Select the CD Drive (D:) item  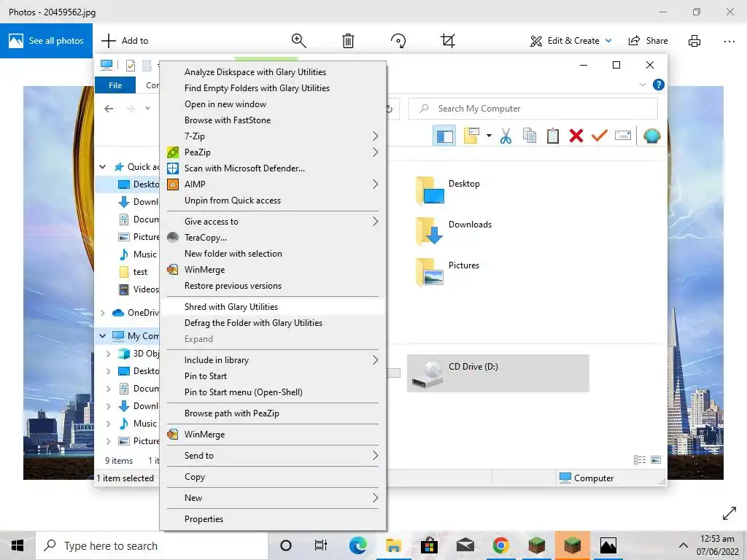498,373
